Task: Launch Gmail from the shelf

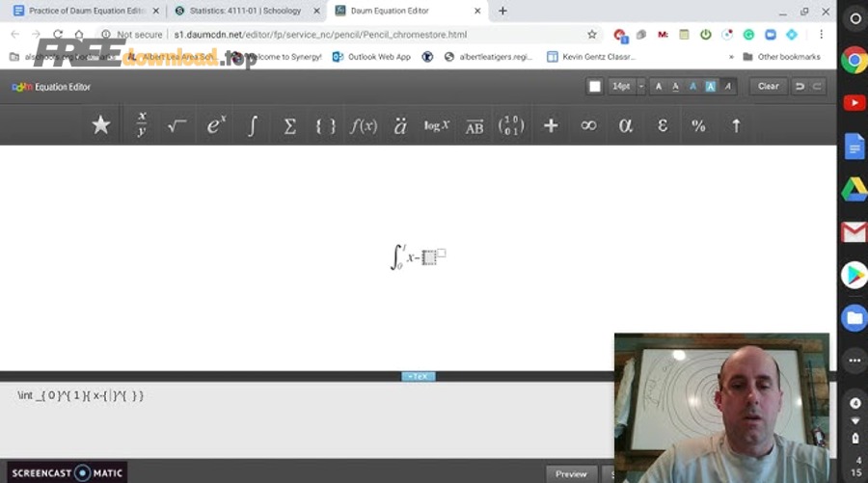Action: (x=854, y=231)
